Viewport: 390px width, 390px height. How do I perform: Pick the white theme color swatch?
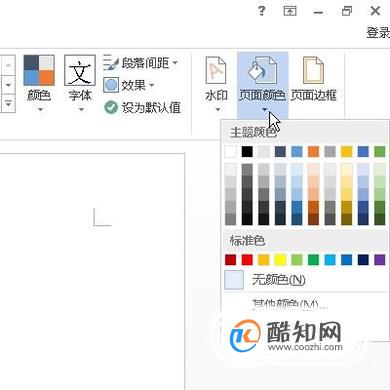tap(230, 152)
